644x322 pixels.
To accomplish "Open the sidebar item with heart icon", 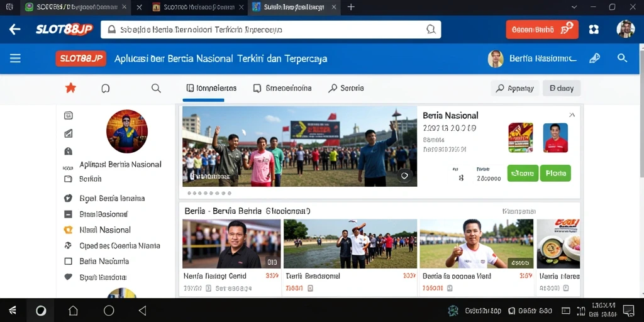I will pyautogui.click(x=96, y=277).
